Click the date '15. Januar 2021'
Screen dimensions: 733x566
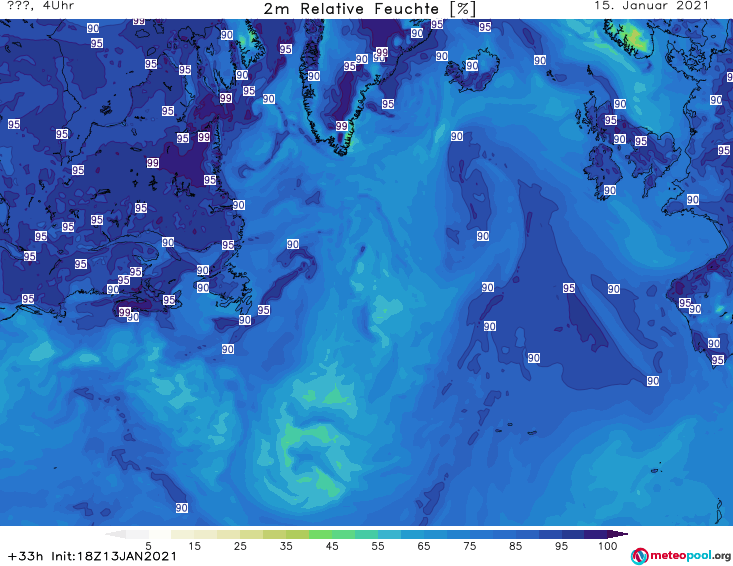651,6
